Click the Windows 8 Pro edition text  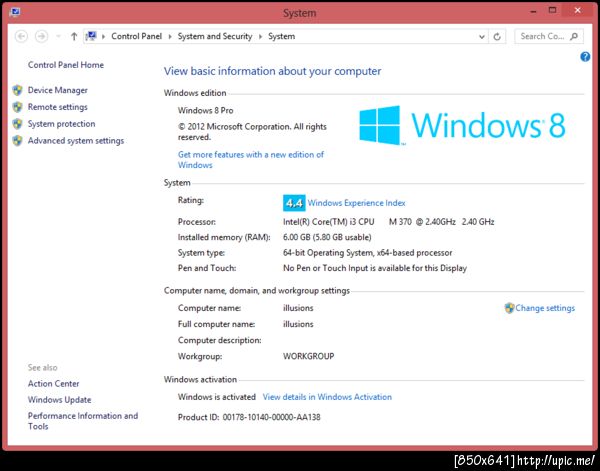click(x=205, y=111)
